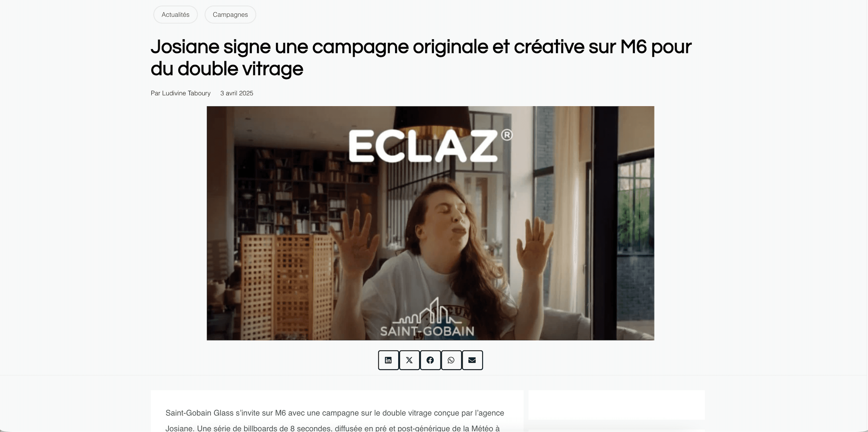Send the article by email icon
Viewport: 868px width, 432px height.
472,360
